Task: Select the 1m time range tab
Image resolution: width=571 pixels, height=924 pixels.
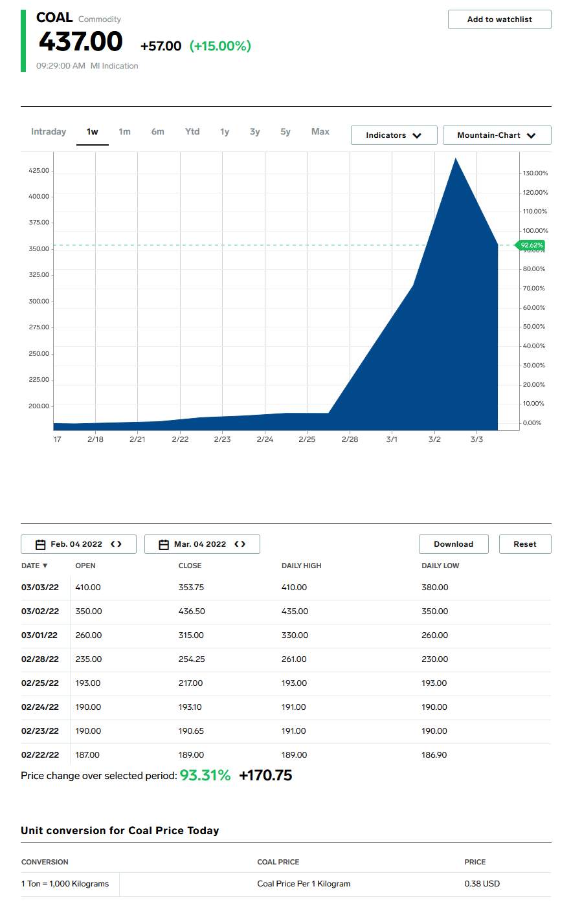Action: point(124,132)
